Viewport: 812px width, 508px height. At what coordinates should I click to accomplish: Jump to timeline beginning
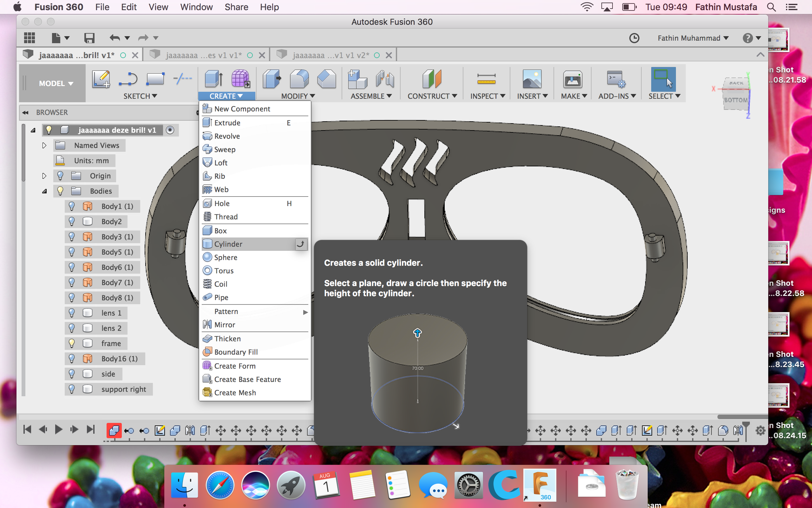point(27,429)
